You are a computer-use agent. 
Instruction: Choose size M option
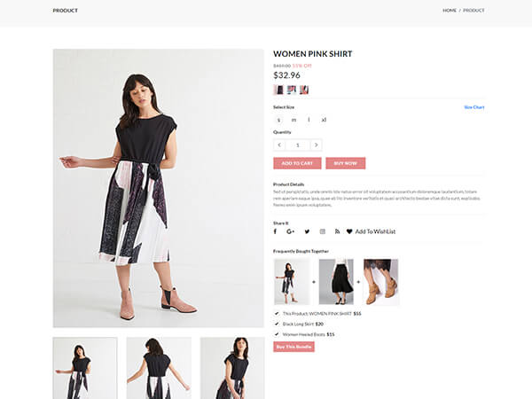(x=293, y=119)
